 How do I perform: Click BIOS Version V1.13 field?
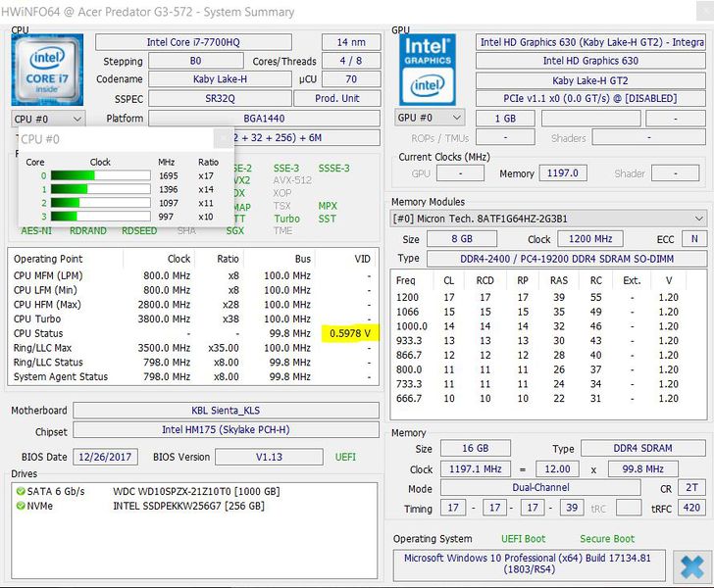(269, 457)
